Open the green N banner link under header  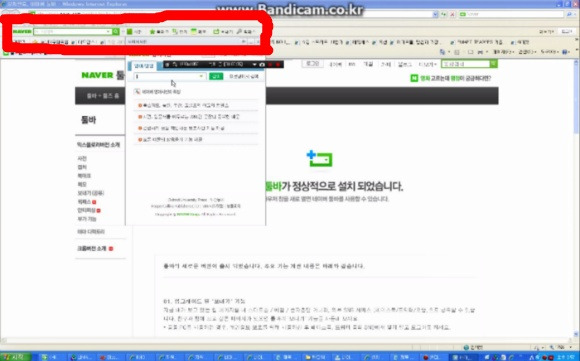click(x=451, y=78)
